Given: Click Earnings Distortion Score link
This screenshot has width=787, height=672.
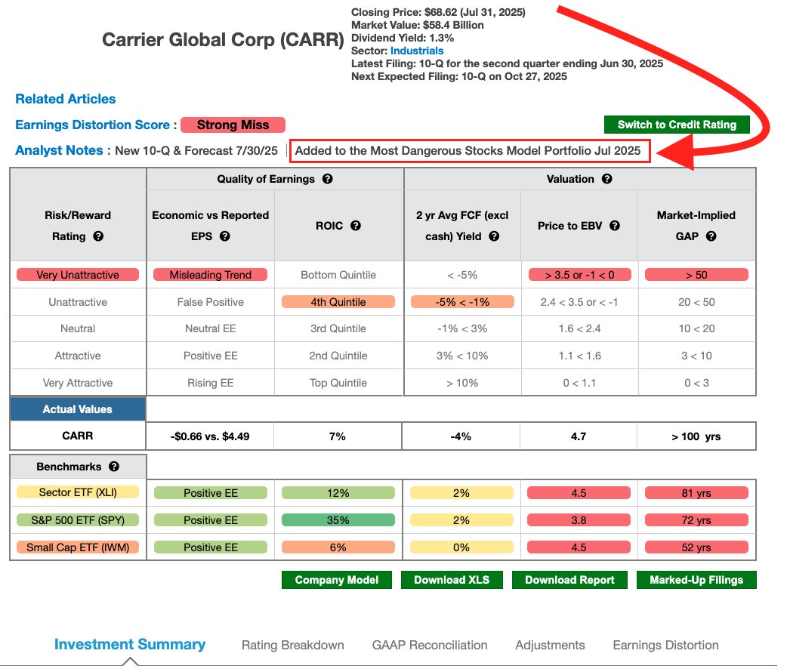Looking at the screenshot, I should coord(92,125).
